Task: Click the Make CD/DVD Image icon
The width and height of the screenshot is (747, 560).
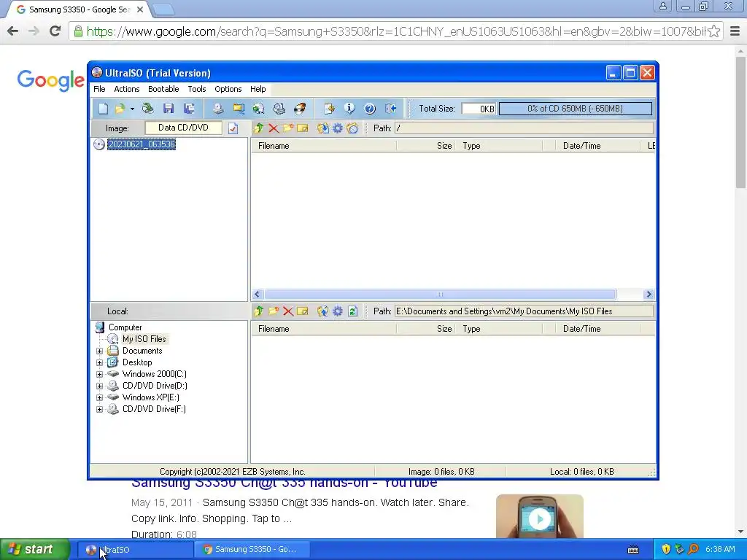Action: (x=218, y=109)
